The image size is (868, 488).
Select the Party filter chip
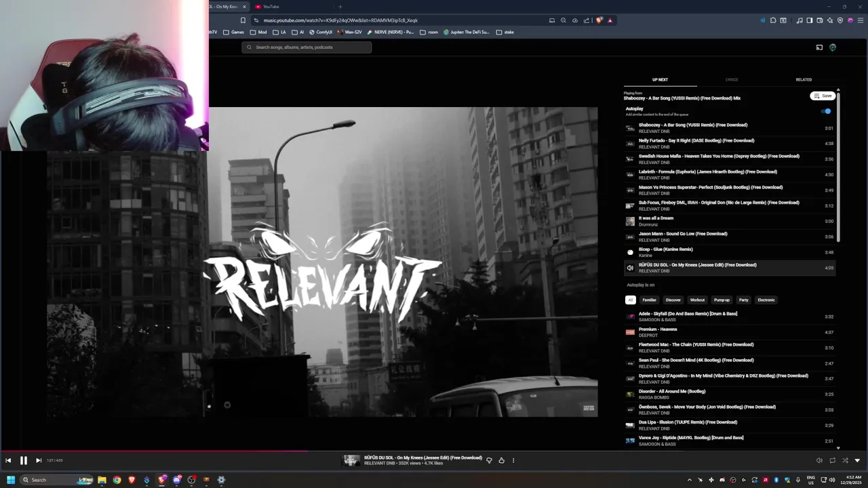pyautogui.click(x=744, y=300)
